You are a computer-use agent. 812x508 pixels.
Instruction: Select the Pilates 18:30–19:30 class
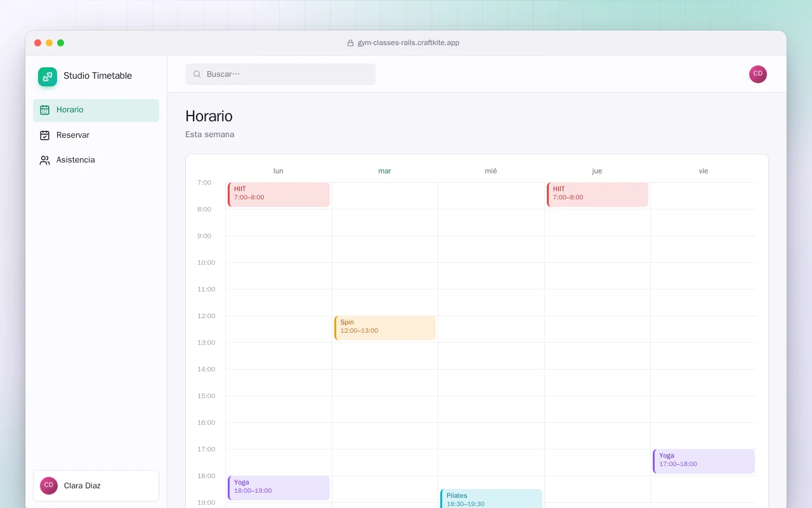pos(491,499)
